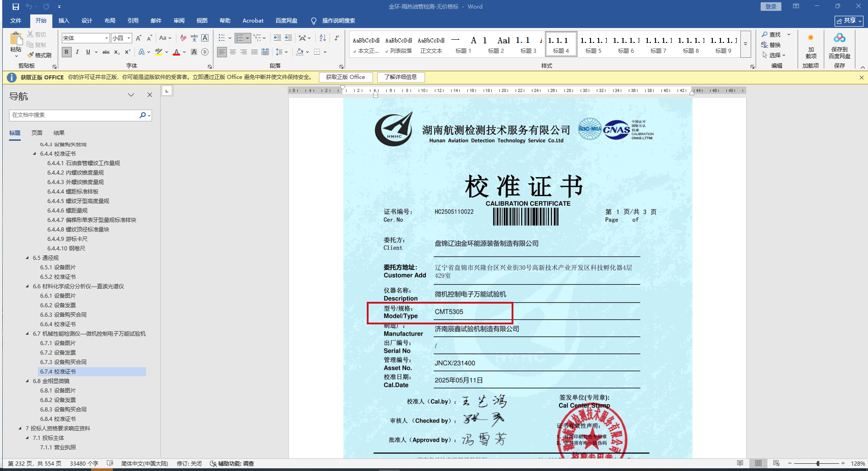Viewport: 868px width, 471px height.
Task: Clear all formatting with the eraser icon
Action: (183, 38)
